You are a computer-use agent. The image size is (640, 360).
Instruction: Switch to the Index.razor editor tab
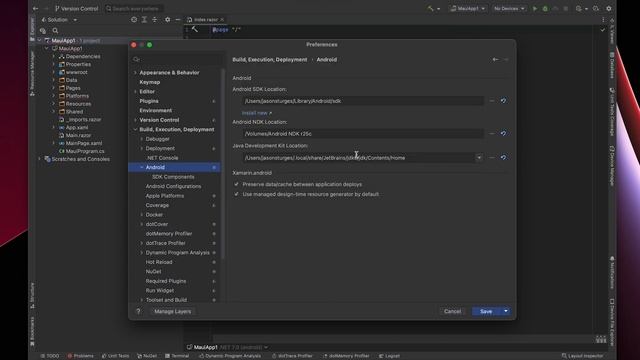click(206, 20)
